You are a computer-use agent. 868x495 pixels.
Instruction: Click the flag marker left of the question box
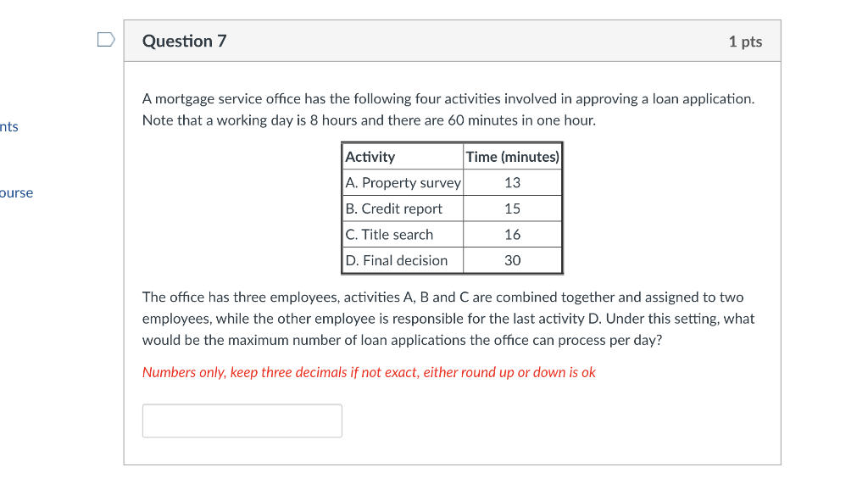(x=105, y=38)
